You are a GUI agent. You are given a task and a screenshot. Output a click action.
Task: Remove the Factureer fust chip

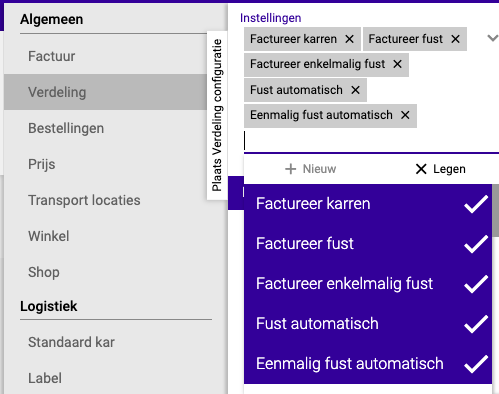(455, 39)
